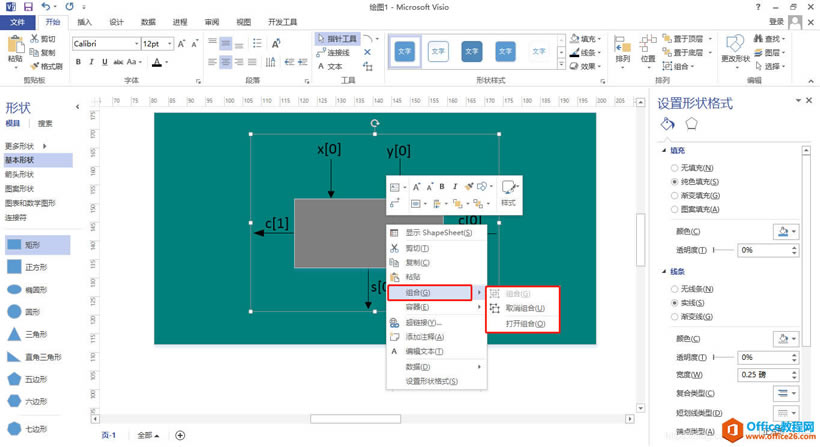
Task: Click the Position (位置) icon in ribbon
Action: coord(648,49)
